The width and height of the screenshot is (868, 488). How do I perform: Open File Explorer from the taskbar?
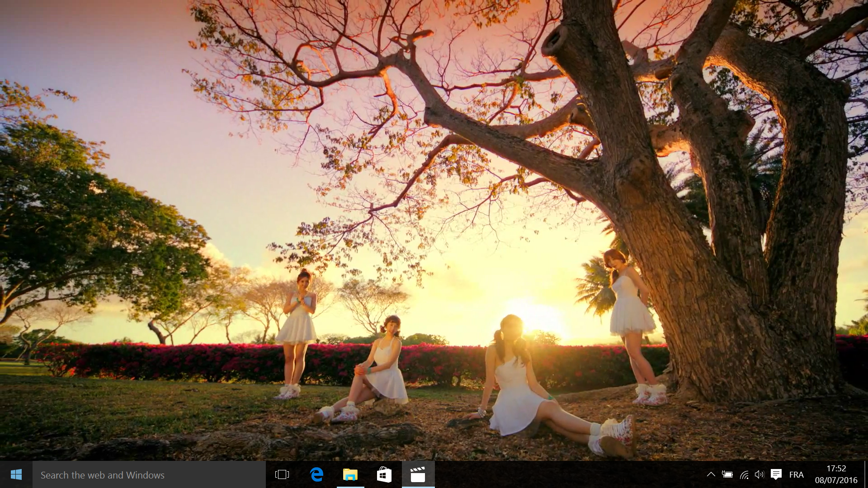tap(350, 474)
